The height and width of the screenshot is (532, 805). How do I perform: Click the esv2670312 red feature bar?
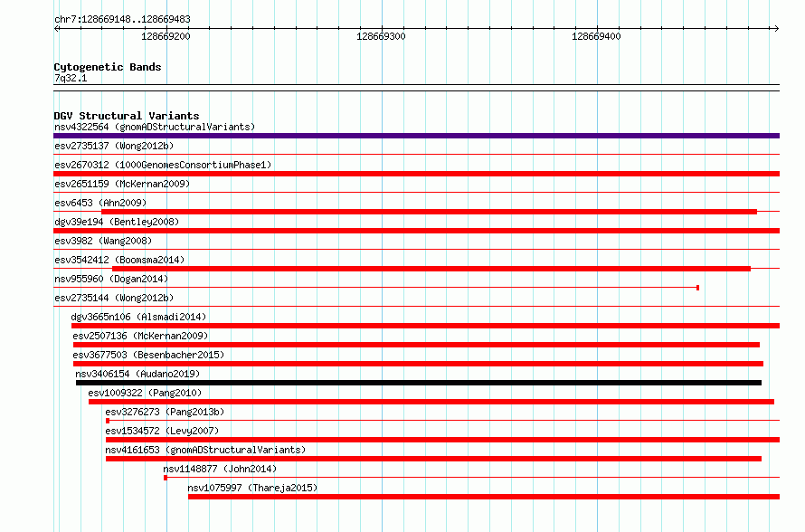click(416, 174)
